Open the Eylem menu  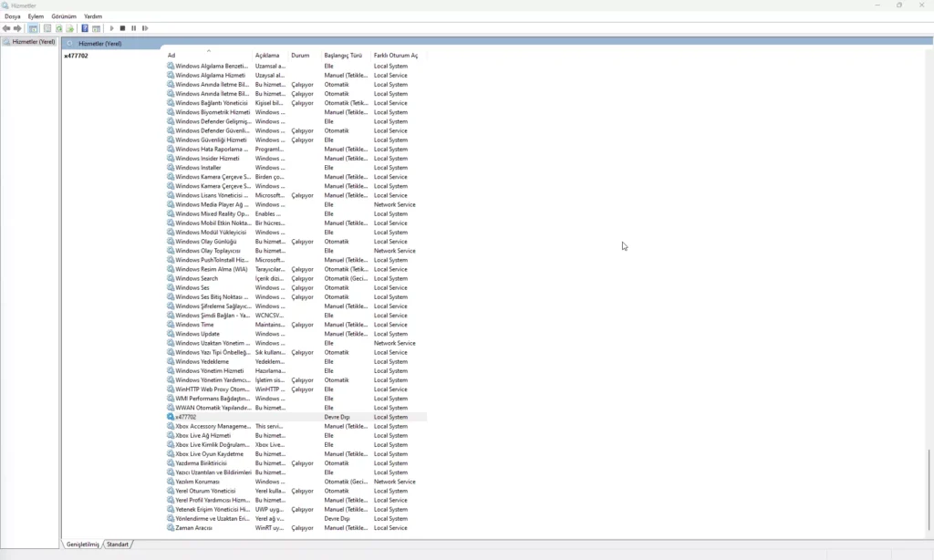[36, 16]
